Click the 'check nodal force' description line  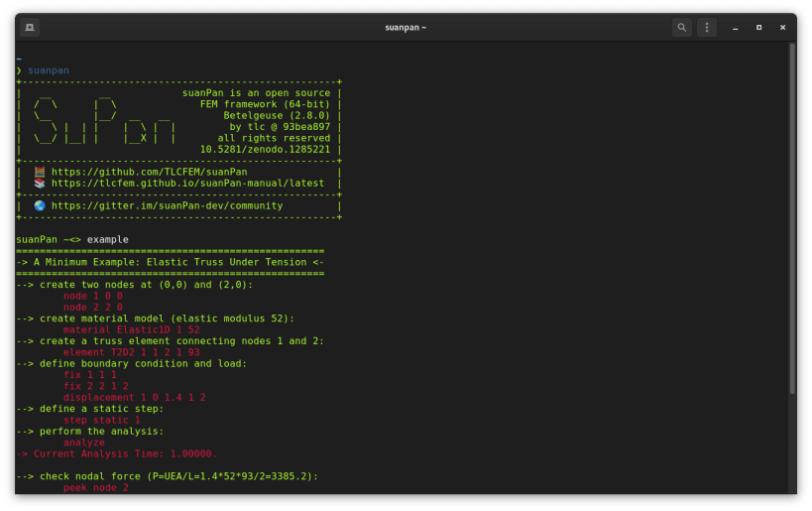(x=168, y=476)
